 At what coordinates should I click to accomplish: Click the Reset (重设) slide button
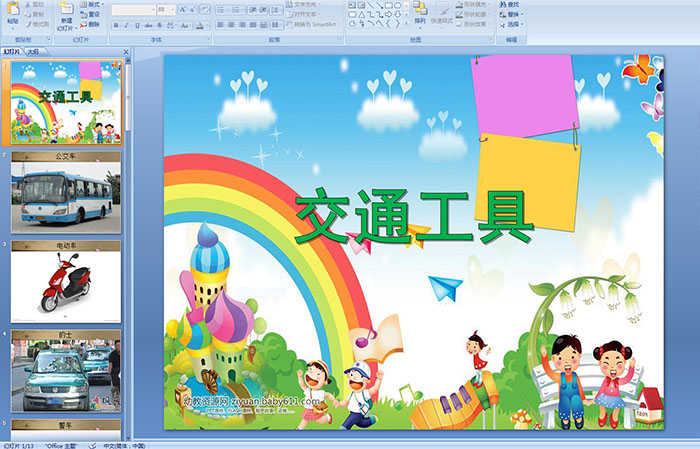tap(90, 15)
